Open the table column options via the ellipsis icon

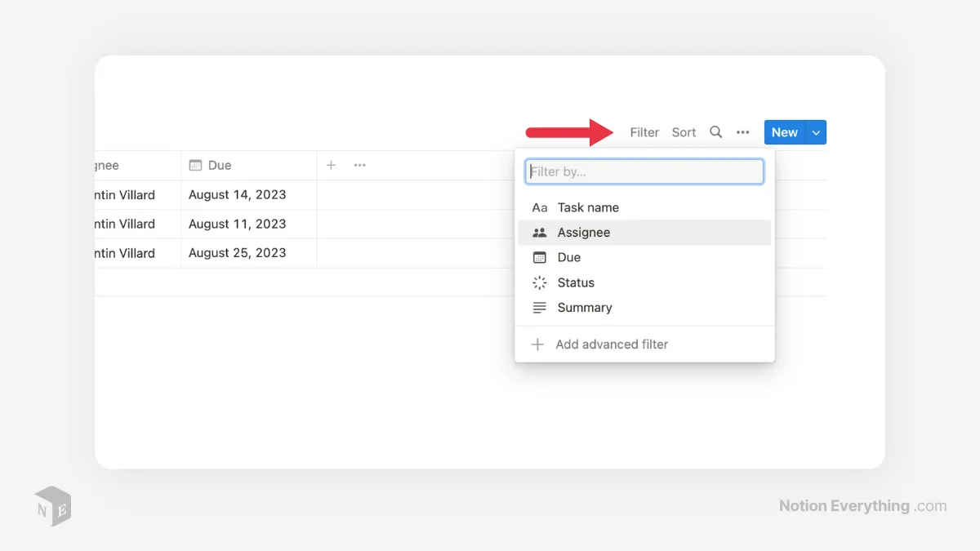[359, 165]
